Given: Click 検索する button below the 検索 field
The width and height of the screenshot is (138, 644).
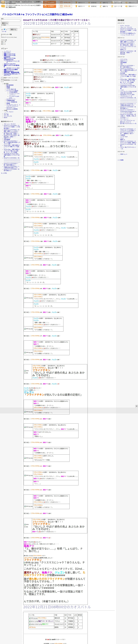Looking at the screenshot, I should coord(5,23).
